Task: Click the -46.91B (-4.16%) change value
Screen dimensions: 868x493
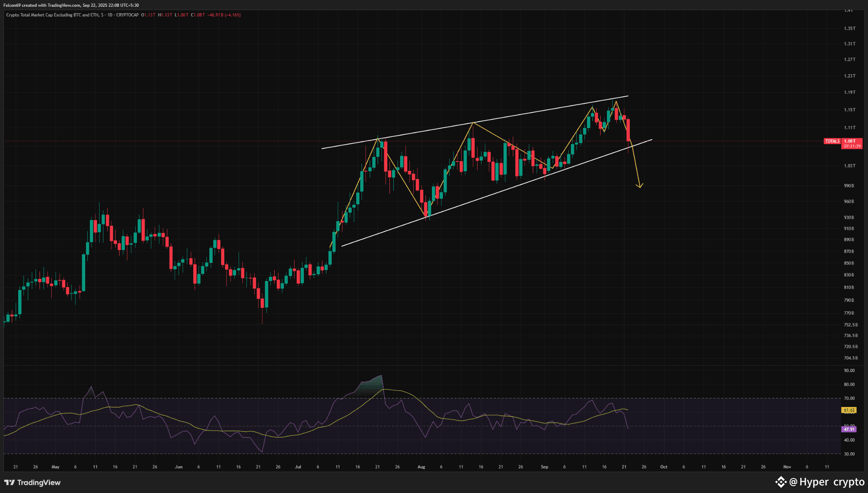Action: 224,15
